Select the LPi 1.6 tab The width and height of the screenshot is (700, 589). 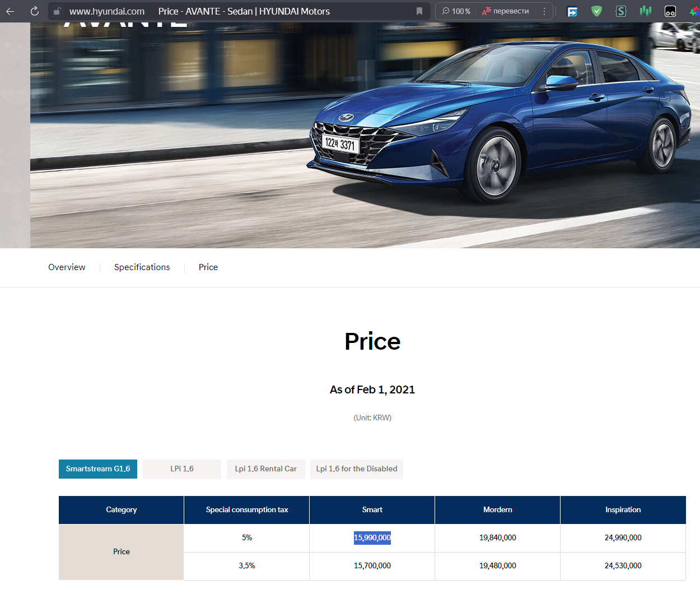[x=182, y=469]
